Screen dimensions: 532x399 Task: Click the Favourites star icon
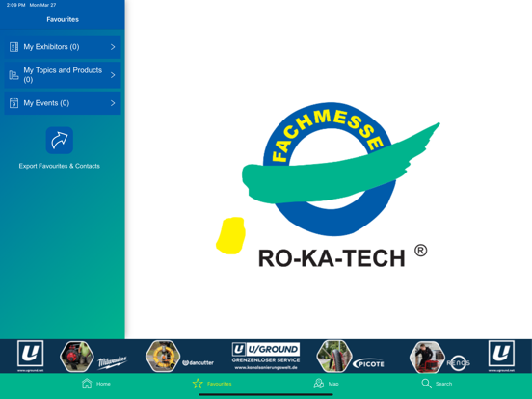(198, 384)
